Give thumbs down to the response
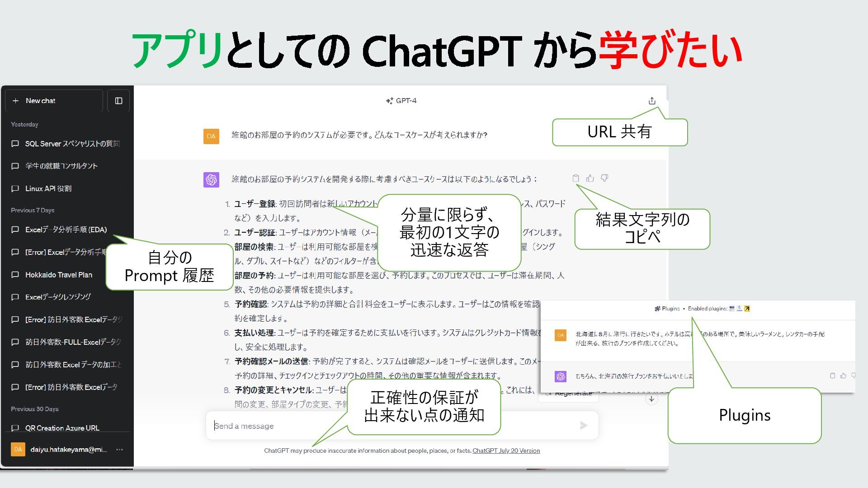Screen dimensions: 868x488 (x=604, y=178)
